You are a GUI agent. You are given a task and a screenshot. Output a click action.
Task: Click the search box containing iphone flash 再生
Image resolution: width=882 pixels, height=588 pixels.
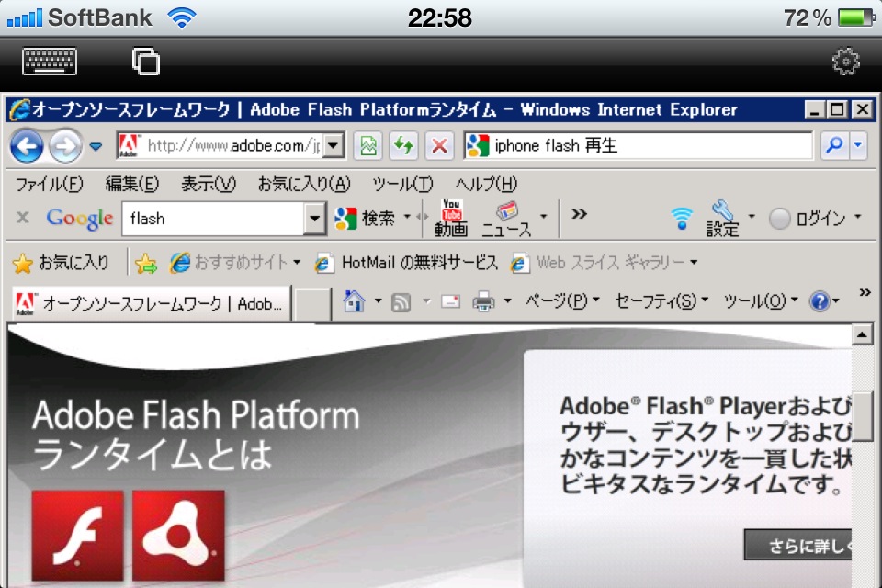pyautogui.click(x=639, y=146)
